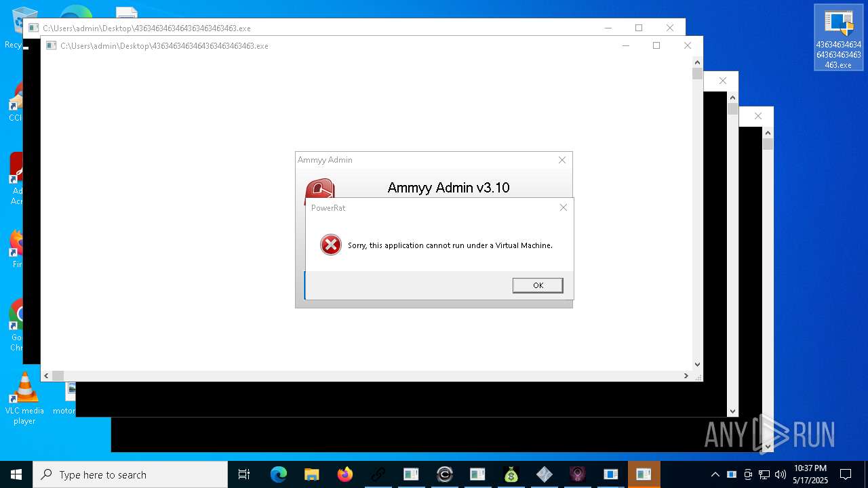The width and height of the screenshot is (868, 488).
Task: Open the notification center icon
Action: click(846, 474)
